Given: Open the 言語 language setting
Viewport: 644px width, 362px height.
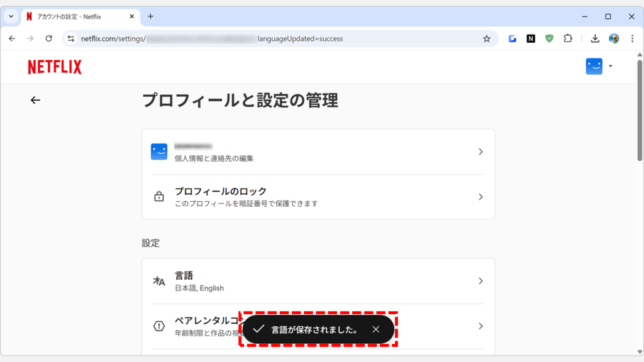Looking at the screenshot, I should (318, 281).
